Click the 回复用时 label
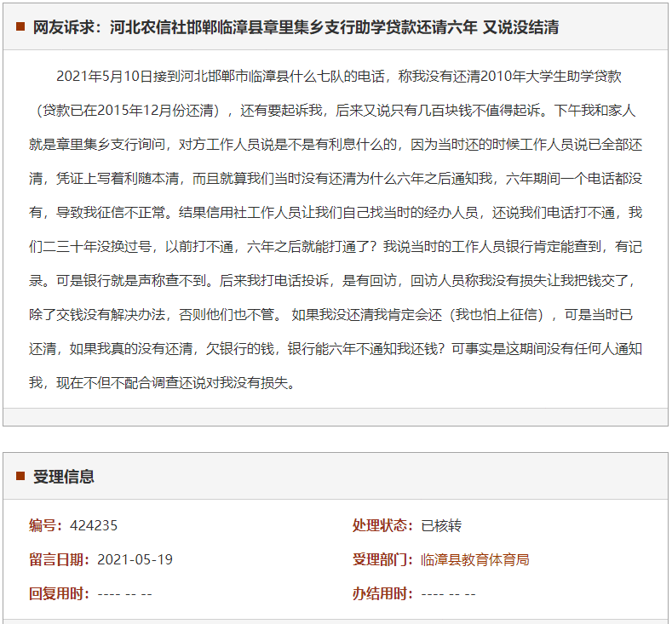Viewport: 672px width, 624px height. (60, 593)
